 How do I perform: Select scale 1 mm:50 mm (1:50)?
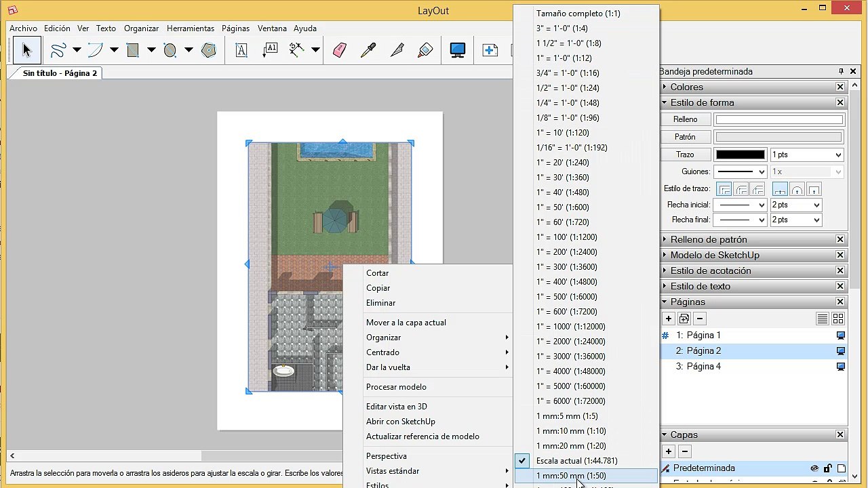click(586, 476)
